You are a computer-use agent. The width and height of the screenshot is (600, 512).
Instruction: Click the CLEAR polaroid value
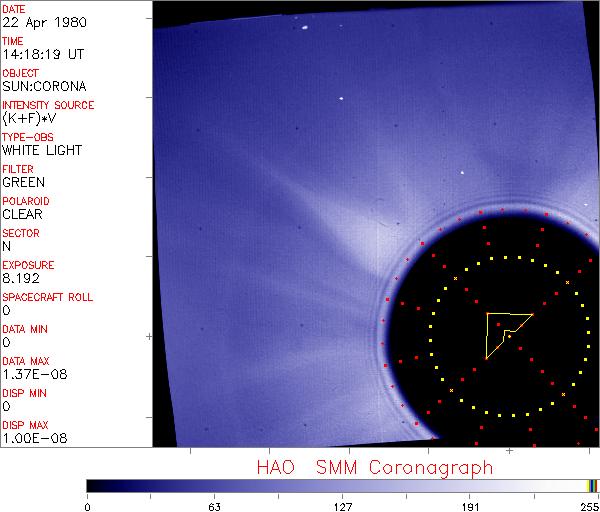22,214
